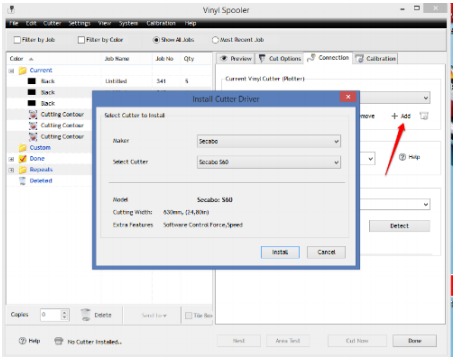Click the Vinyl Spooler app icon in title bar
Viewport: 456px width, 360px height.
point(11,9)
